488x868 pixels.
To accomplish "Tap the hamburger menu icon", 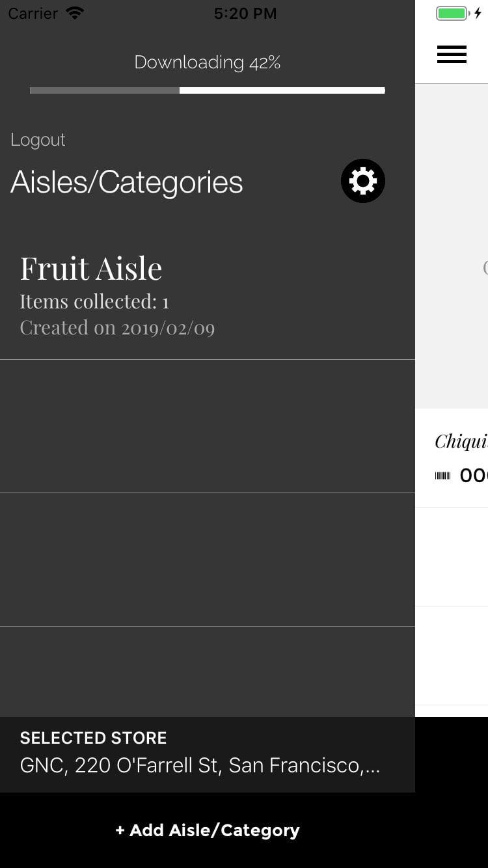I will point(452,55).
